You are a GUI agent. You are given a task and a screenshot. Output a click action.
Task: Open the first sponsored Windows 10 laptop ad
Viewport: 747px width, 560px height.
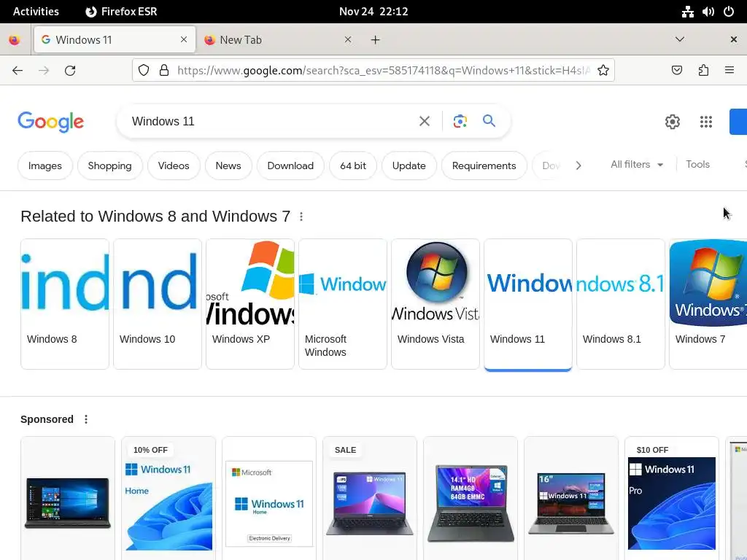point(68,498)
